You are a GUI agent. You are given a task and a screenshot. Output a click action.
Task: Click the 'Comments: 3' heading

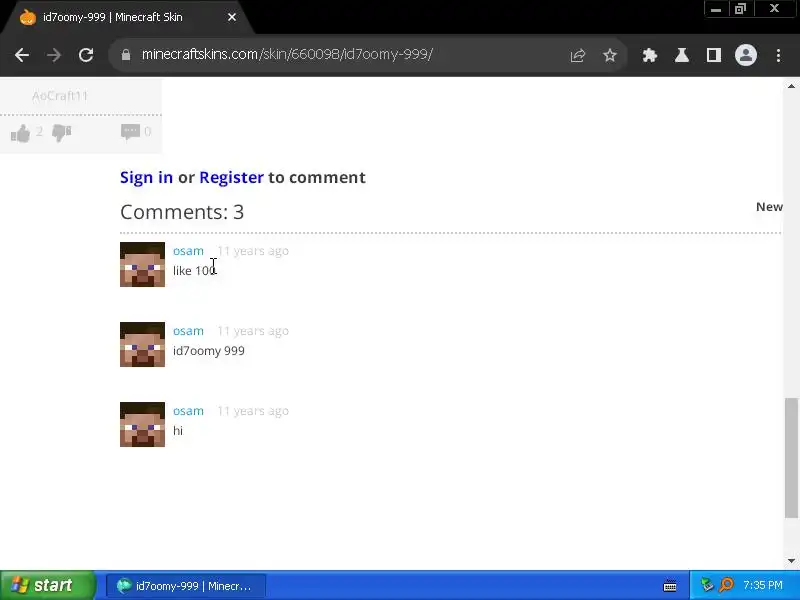182,212
